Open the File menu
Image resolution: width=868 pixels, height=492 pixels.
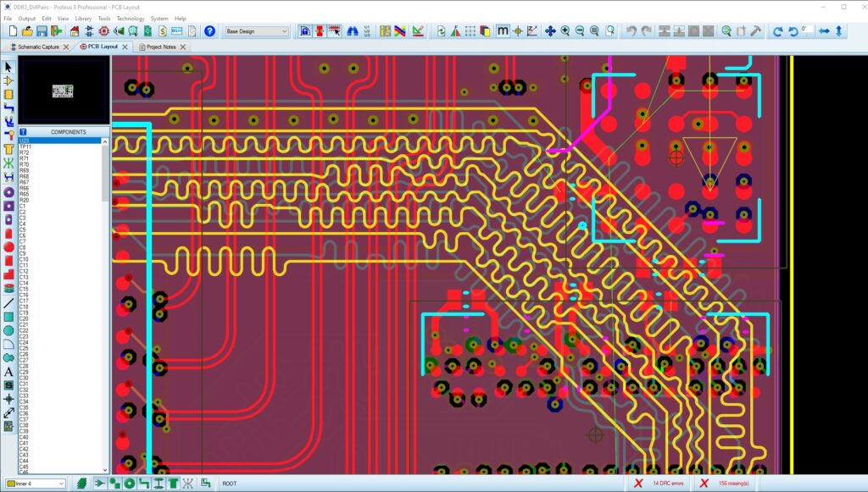point(8,19)
